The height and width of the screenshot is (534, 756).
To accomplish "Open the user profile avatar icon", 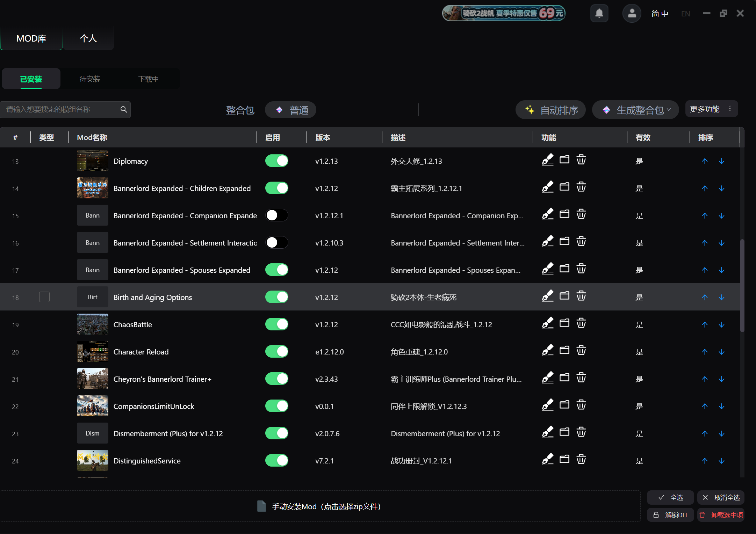I will (x=632, y=13).
